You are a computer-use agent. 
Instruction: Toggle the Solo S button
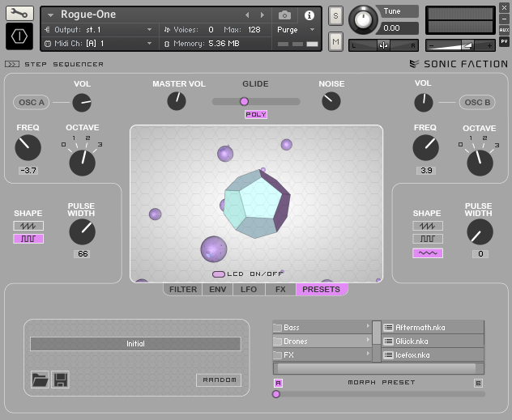click(x=335, y=15)
